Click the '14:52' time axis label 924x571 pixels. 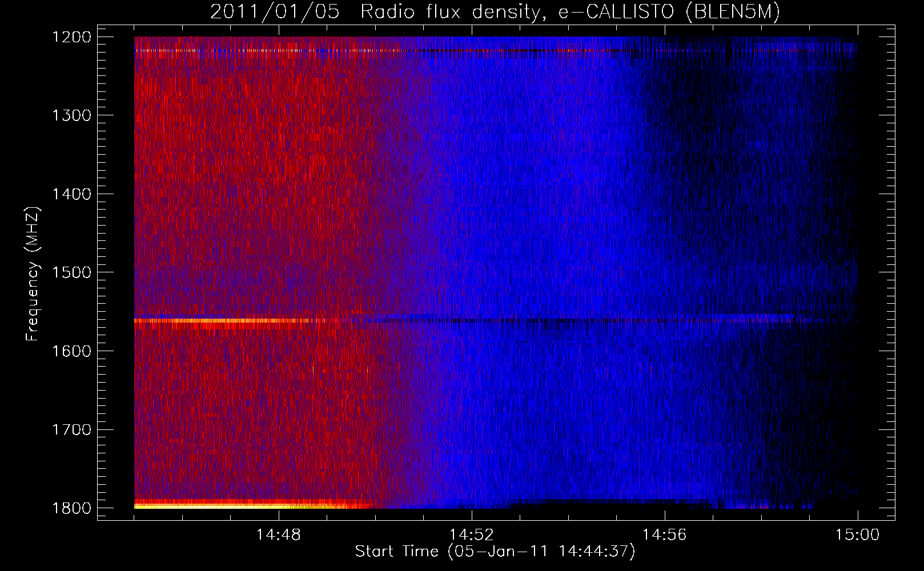pyautogui.click(x=471, y=535)
